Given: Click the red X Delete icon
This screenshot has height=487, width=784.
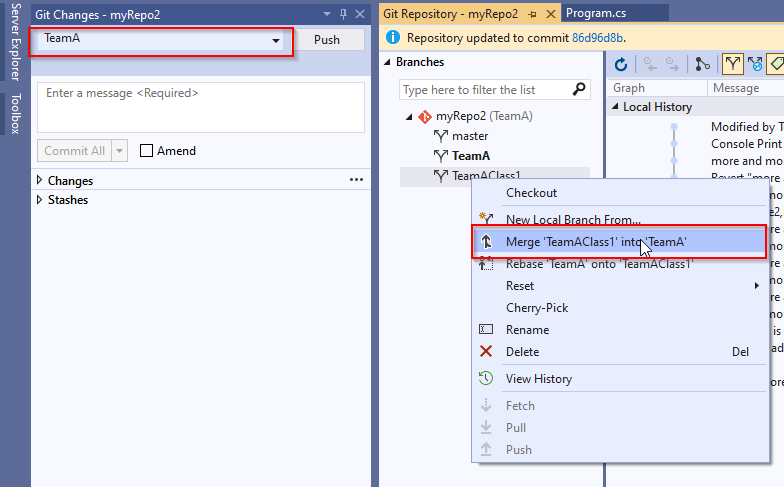Looking at the screenshot, I should point(486,351).
